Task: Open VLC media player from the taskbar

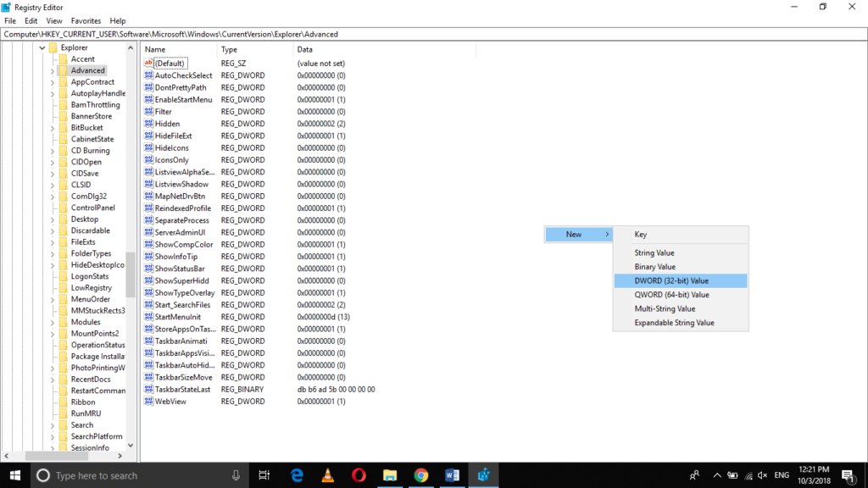Action: tap(327, 475)
